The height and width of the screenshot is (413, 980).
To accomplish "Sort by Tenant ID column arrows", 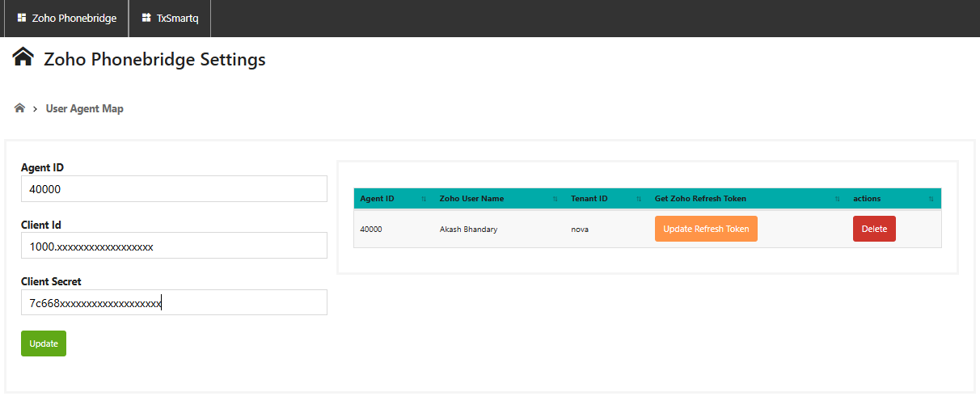I will [x=639, y=199].
